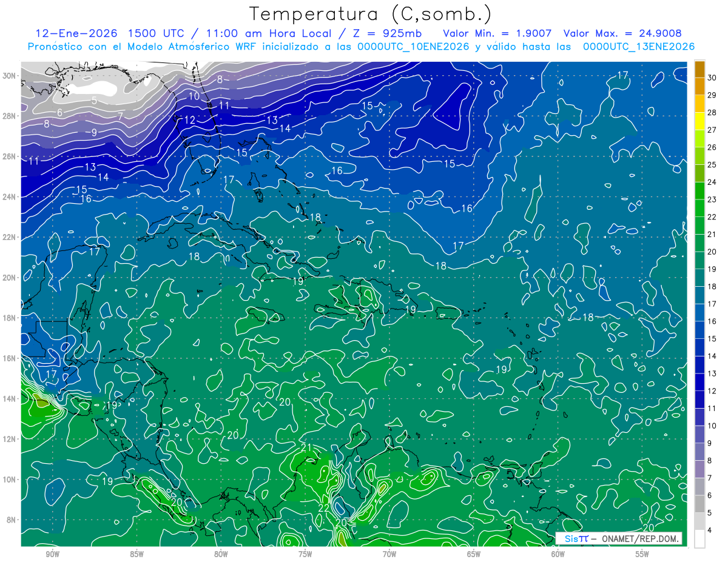Click the color scale label "24"
Viewport: 728px width, 562px height.
point(712,182)
